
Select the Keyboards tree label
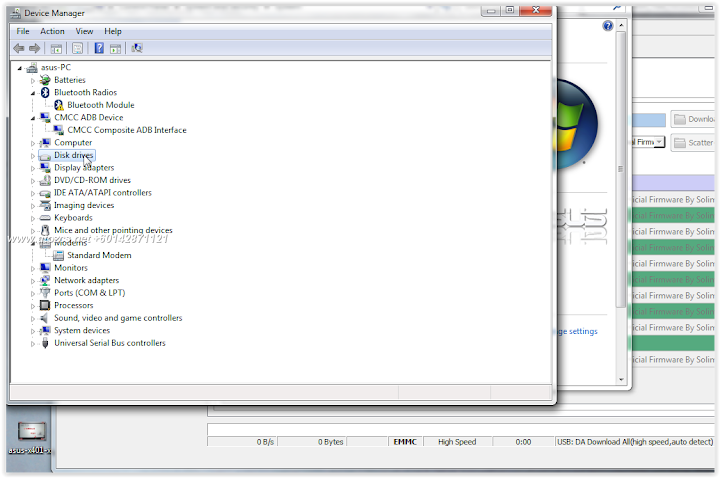[x=73, y=218]
